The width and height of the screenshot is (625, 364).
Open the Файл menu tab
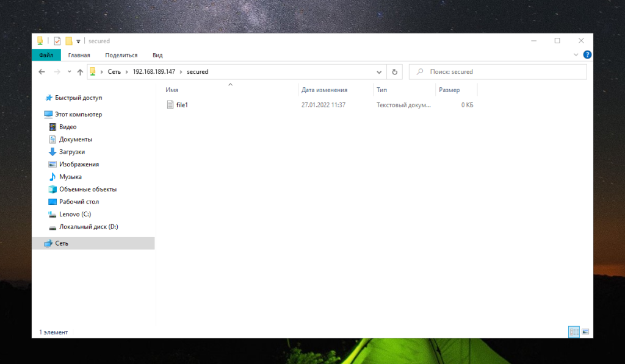tap(46, 55)
